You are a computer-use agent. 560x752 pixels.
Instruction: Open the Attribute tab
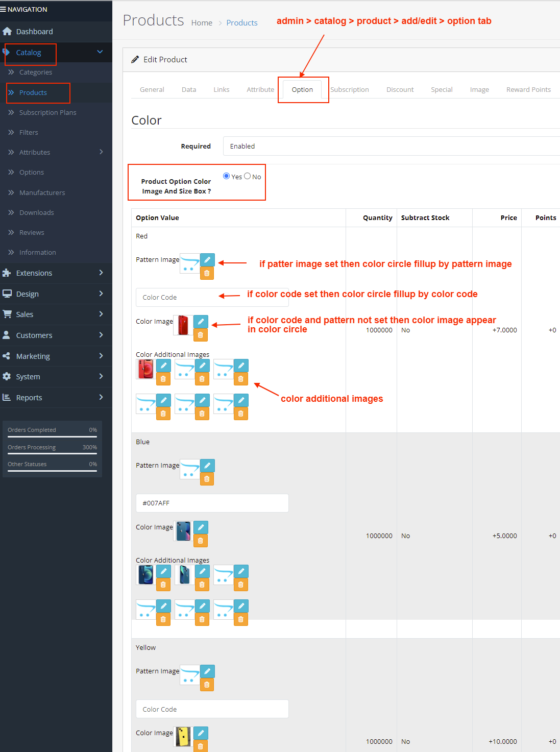[260, 89]
